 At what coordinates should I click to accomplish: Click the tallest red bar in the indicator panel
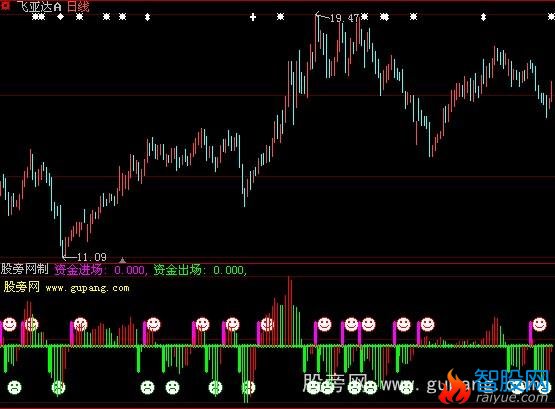[290, 311]
